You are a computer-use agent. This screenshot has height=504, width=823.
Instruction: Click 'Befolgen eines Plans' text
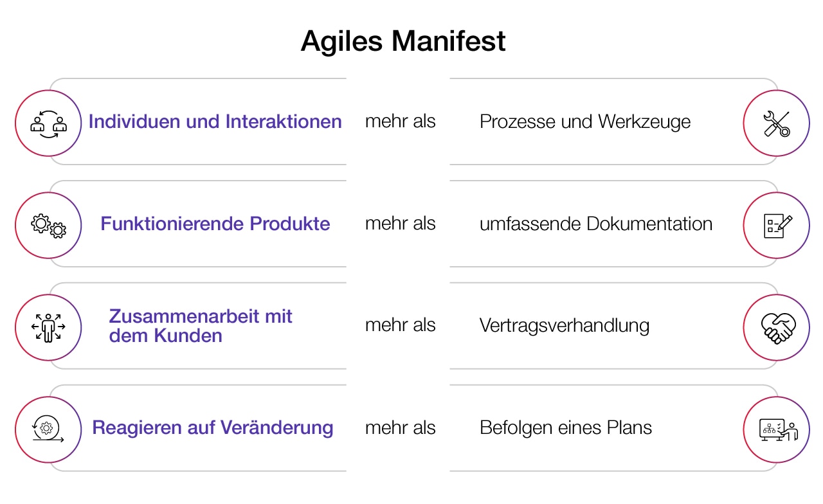pos(566,428)
